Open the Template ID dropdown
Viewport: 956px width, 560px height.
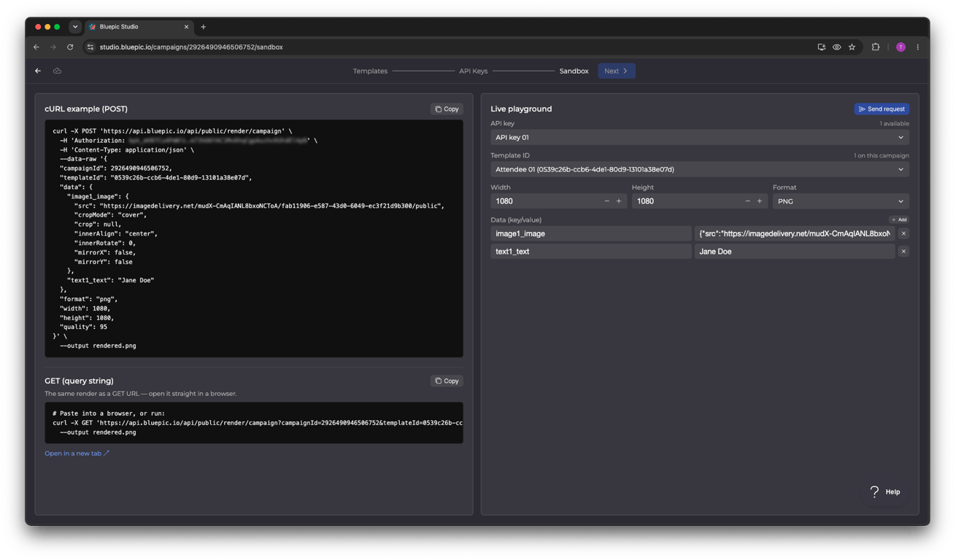click(x=700, y=169)
